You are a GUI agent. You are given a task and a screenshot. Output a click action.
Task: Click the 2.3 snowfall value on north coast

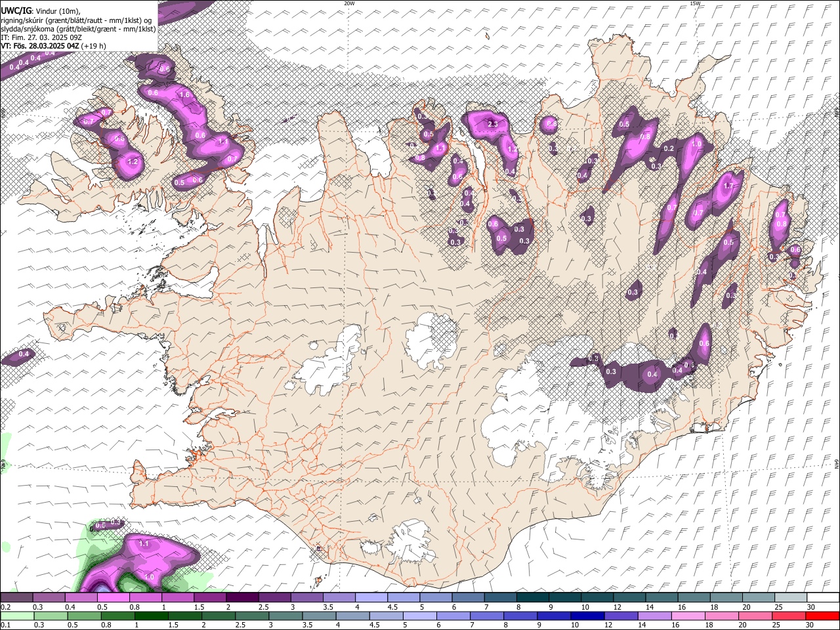(493, 124)
